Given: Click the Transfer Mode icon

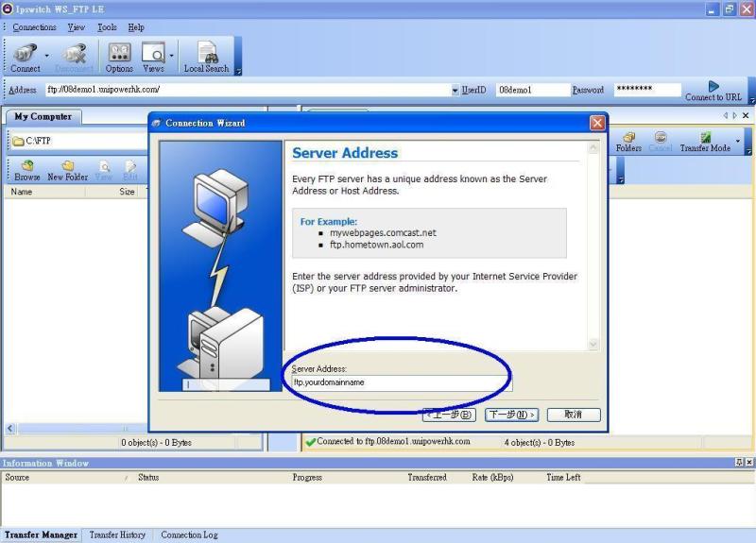Looking at the screenshot, I should click(705, 143).
